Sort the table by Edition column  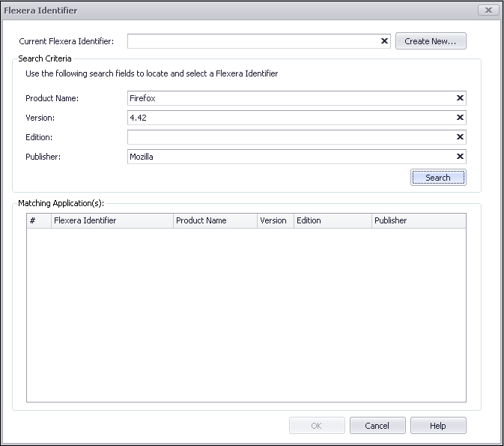(332, 220)
